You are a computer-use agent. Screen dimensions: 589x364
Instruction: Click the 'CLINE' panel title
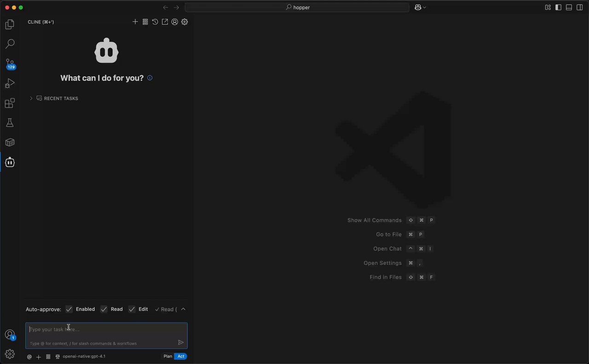(41, 22)
